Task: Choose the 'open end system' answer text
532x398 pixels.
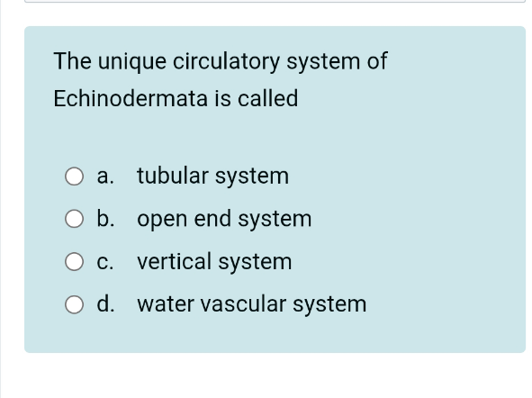Action: pyautogui.click(x=224, y=219)
